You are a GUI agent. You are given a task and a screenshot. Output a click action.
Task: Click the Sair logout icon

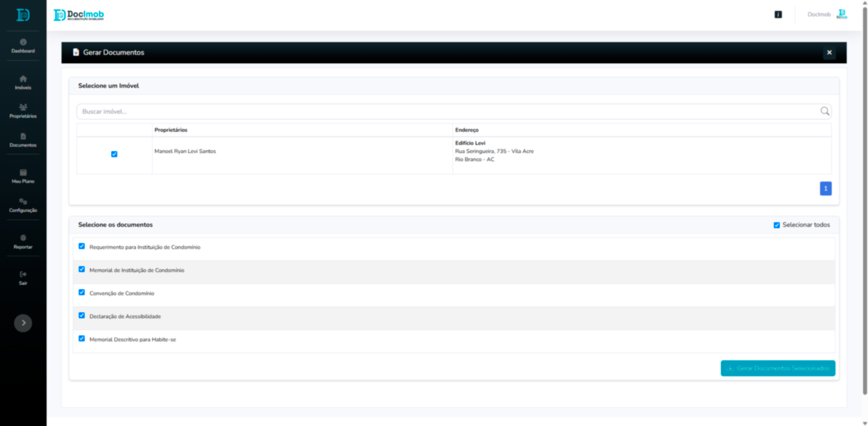click(x=23, y=274)
